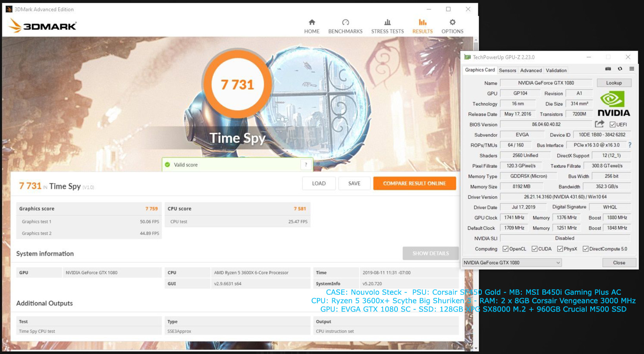The image size is (644, 354).
Task: Maximize the 3DMark window
Action: coord(448,9)
